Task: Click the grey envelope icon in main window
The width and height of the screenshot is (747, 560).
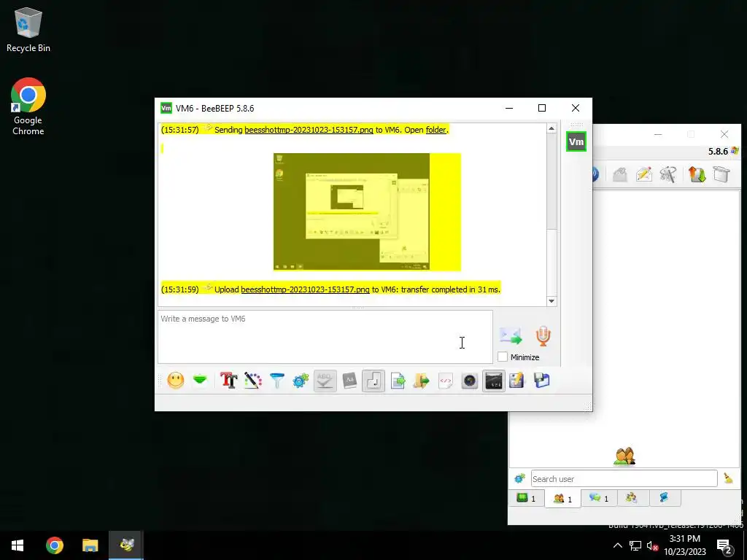Action: (x=620, y=174)
